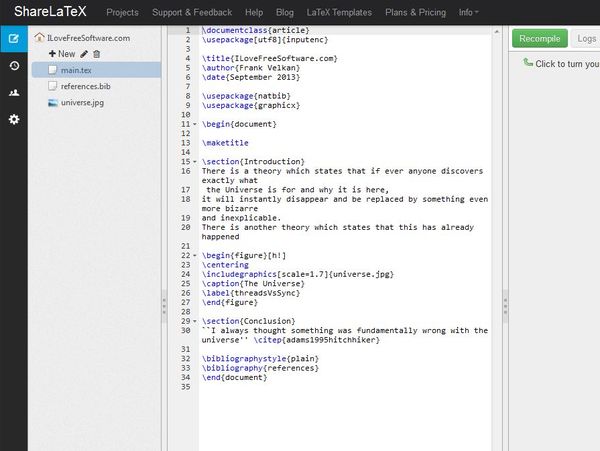600x451 pixels.
Task: Click the delete trash can icon
Action: pyautogui.click(x=96, y=54)
